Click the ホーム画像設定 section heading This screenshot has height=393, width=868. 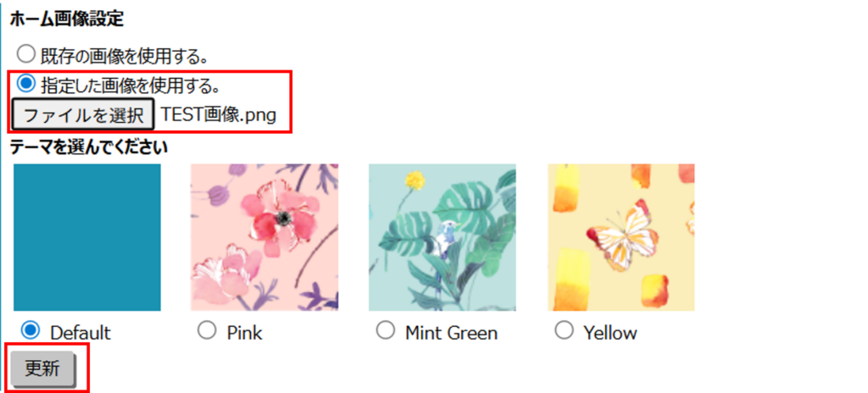(x=66, y=19)
